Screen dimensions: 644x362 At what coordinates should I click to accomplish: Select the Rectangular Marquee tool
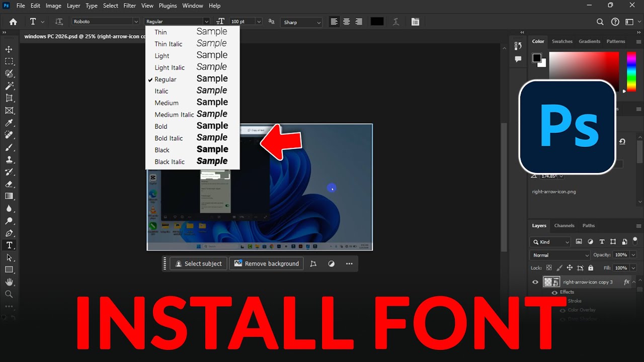point(9,61)
